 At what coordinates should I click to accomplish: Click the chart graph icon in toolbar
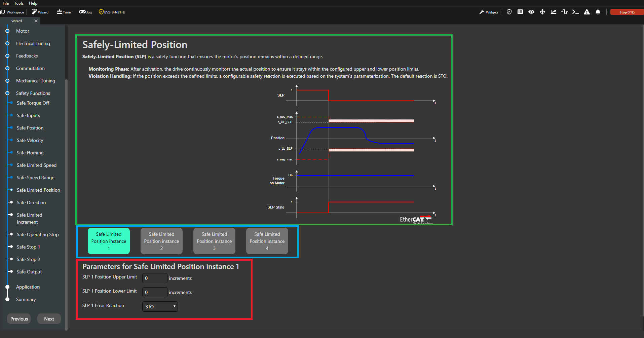[x=553, y=12]
